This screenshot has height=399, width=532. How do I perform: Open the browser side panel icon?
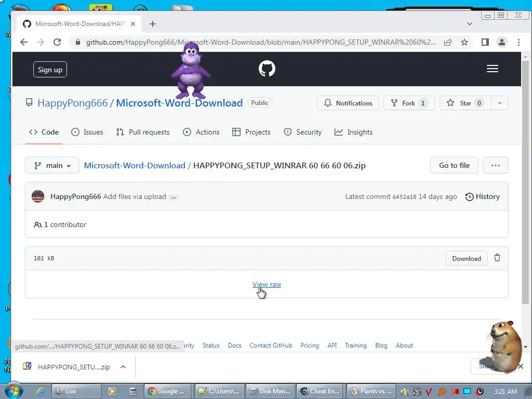pyautogui.click(x=485, y=42)
